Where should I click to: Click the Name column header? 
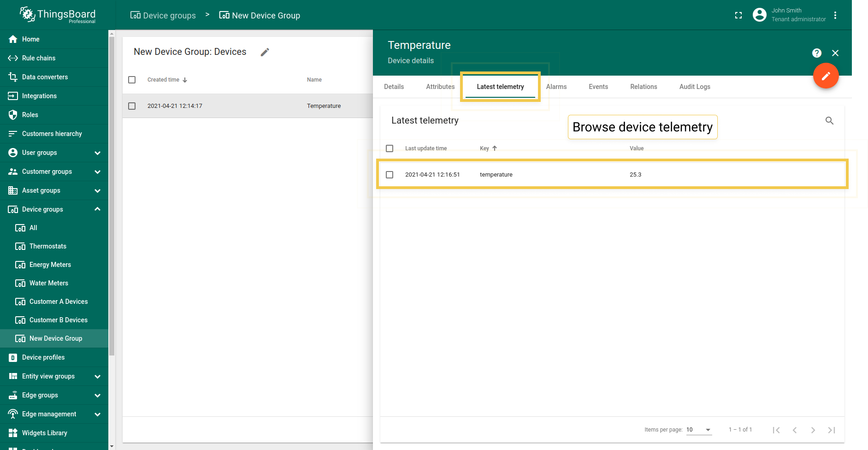pos(314,80)
